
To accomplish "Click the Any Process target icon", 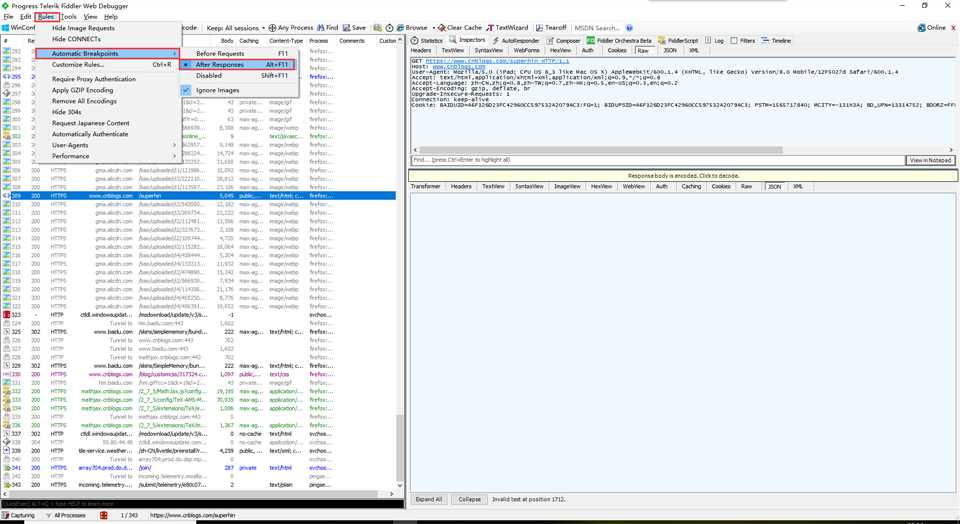I will click(x=272, y=28).
